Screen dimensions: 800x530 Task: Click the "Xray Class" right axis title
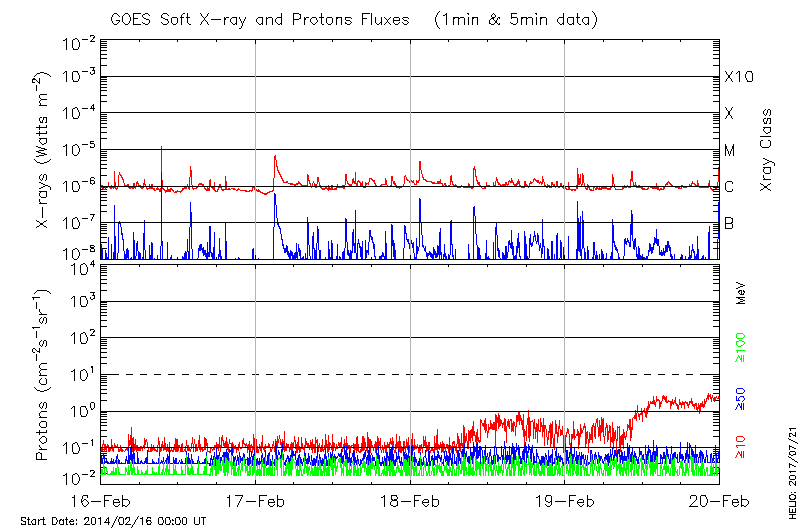[x=767, y=150]
